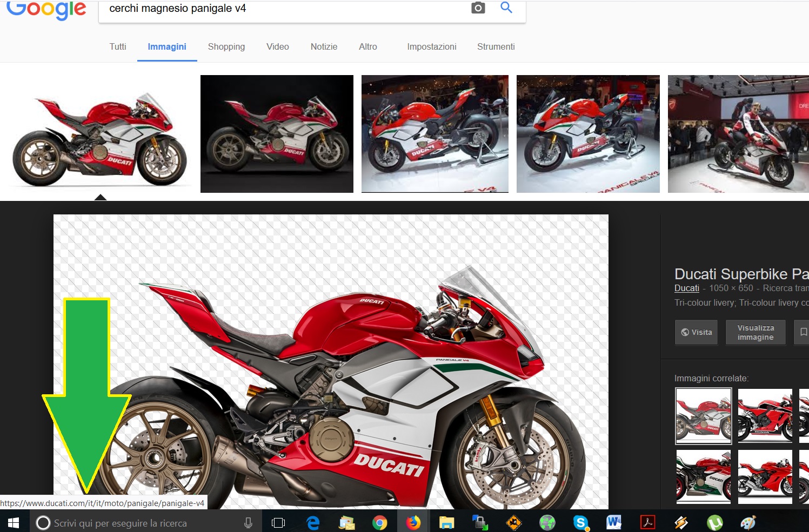
Task: Click the camera search-by-image icon
Action: coord(478,8)
